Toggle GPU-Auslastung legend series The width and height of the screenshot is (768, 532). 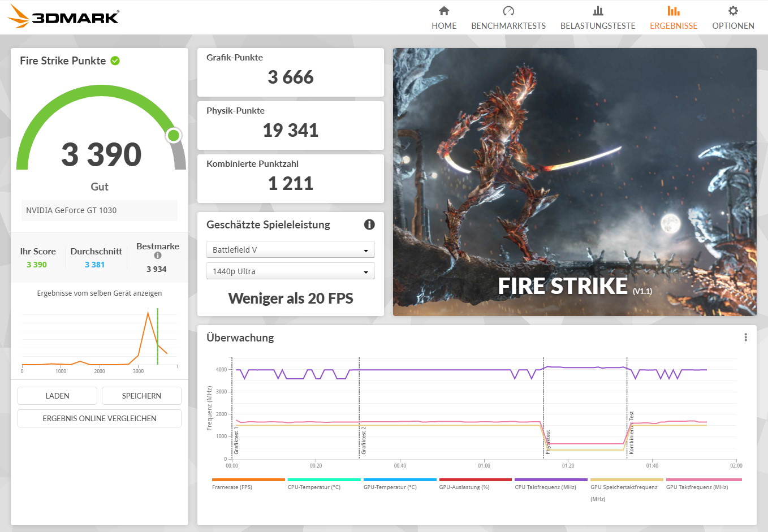click(x=464, y=487)
